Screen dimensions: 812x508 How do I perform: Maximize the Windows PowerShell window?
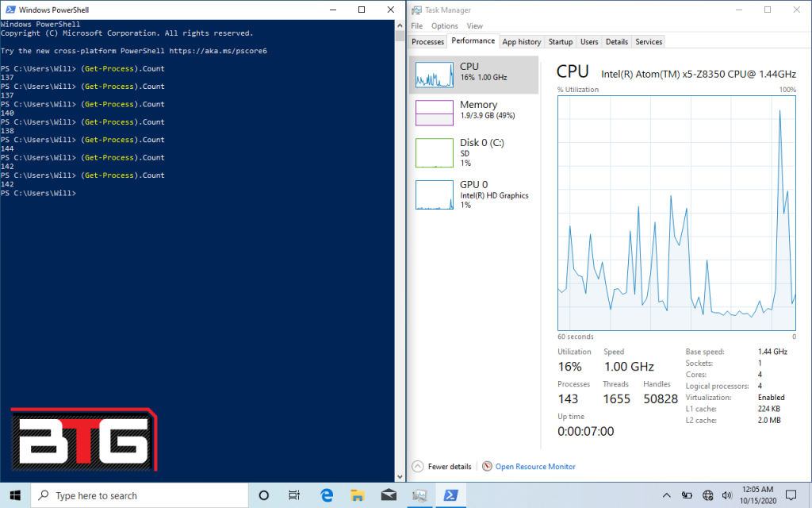(362, 10)
